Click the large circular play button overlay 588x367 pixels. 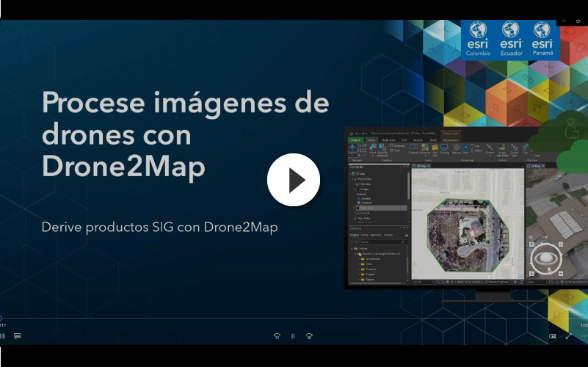coord(293,180)
